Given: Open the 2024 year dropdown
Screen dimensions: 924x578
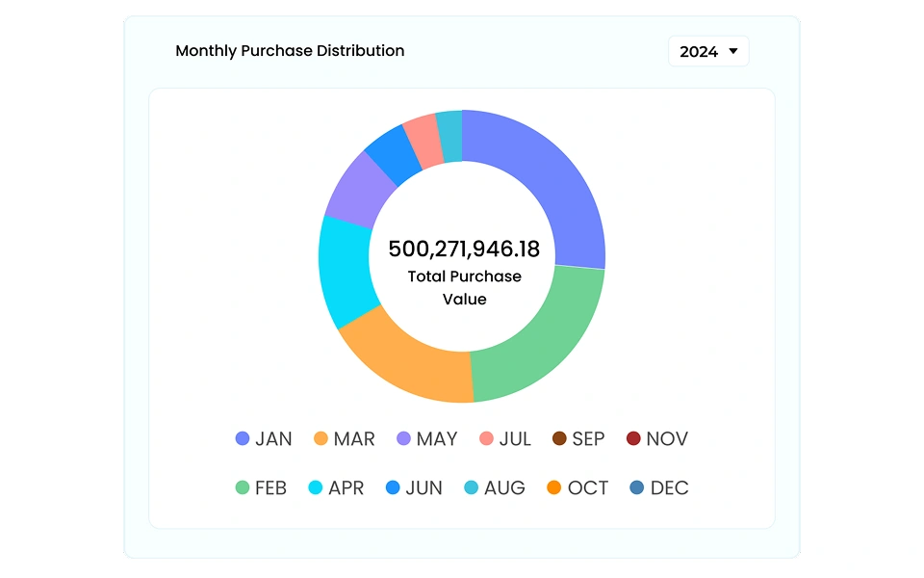Looking at the screenshot, I should tap(707, 52).
